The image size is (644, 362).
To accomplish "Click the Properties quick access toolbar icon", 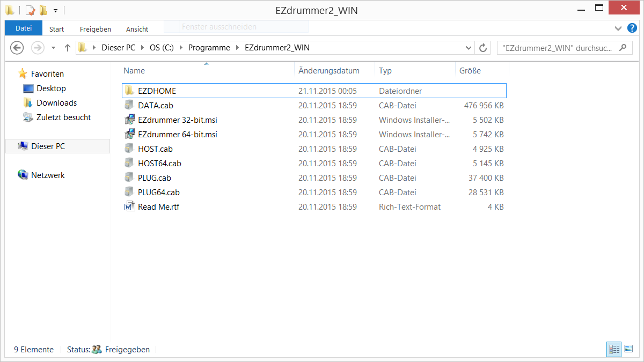I will click(30, 10).
